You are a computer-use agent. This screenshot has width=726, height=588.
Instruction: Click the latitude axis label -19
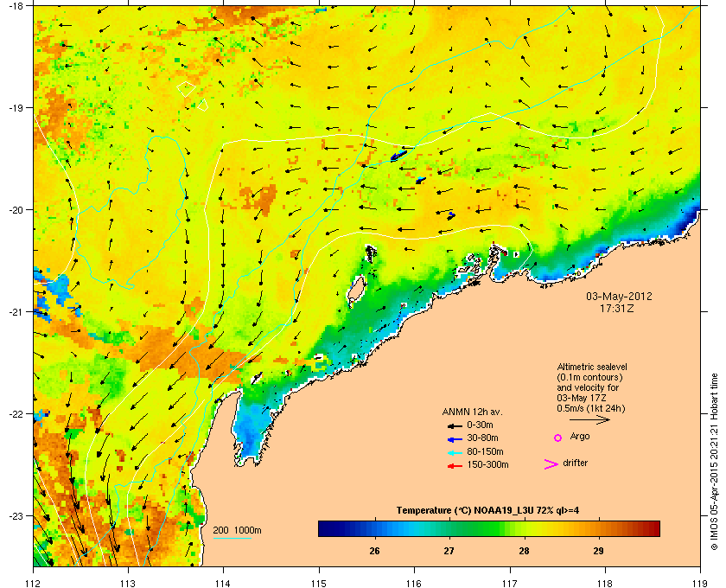click(15, 108)
